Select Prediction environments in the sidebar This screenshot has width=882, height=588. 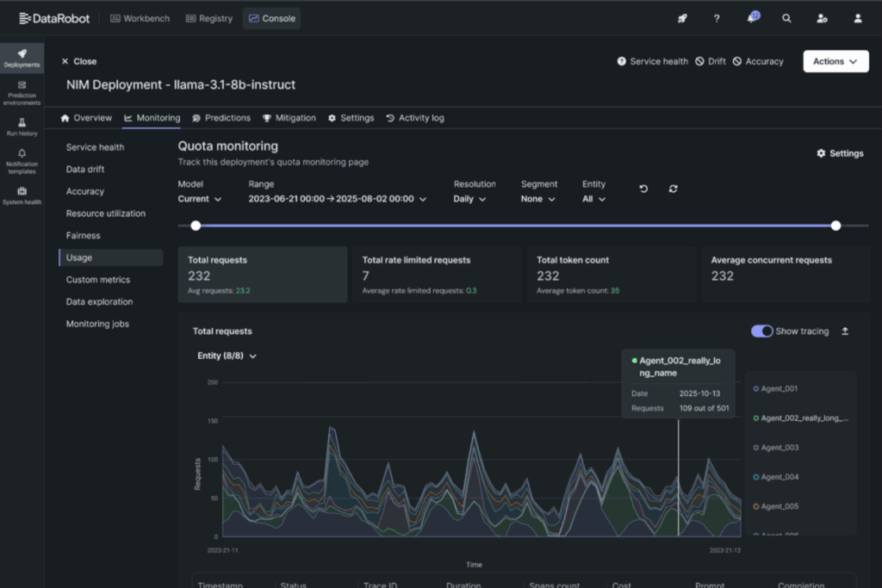22,92
